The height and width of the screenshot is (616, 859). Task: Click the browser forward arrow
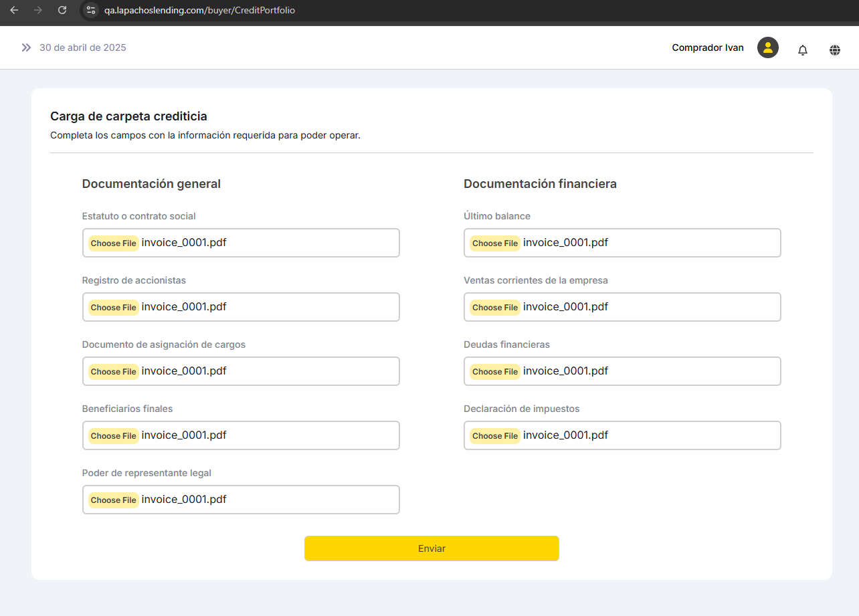coord(38,10)
